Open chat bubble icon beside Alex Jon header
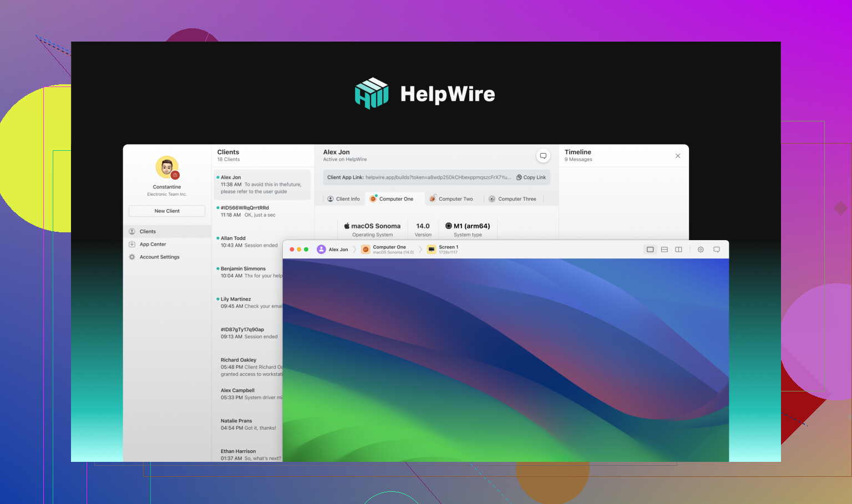The image size is (852, 504). click(x=543, y=156)
